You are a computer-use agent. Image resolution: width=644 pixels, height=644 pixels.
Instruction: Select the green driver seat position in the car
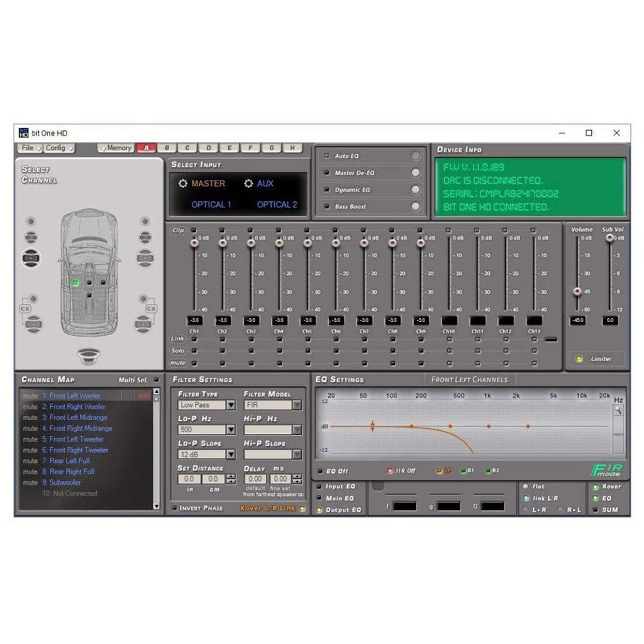click(75, 284)
